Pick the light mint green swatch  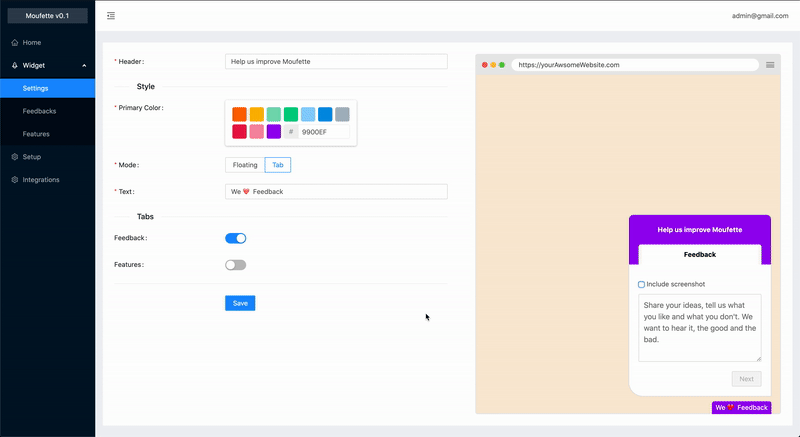[x=273, y=114]
